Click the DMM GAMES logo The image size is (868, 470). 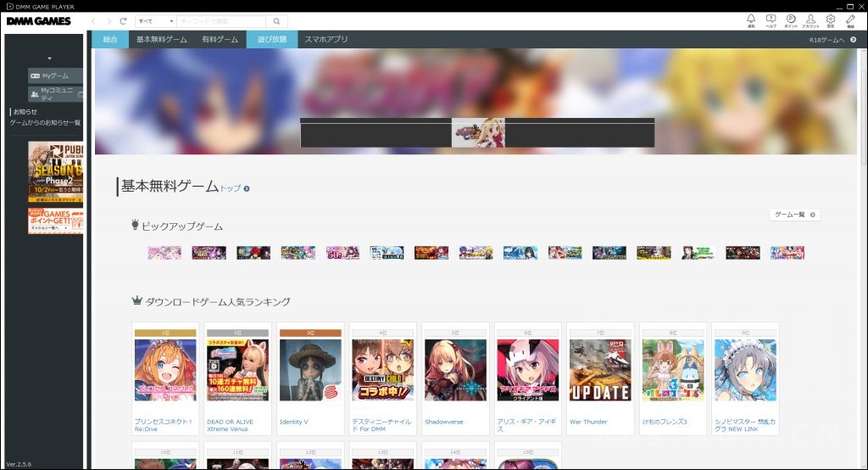pos(39,21)
